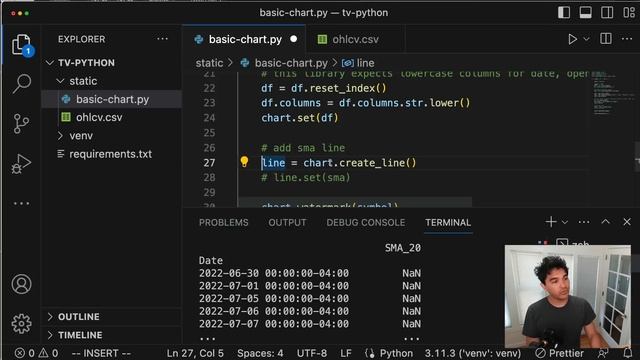Open the Source Control view

(21, 124)
